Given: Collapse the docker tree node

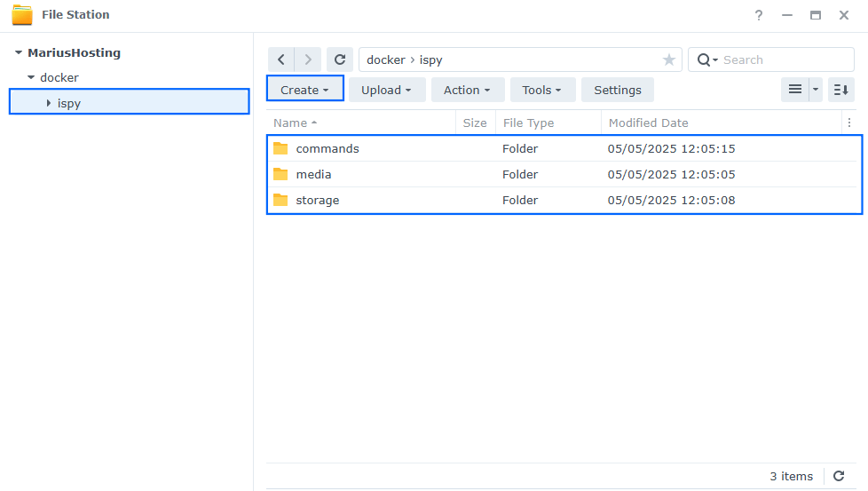Looking at the screenshot, I should tap(31, 77).
